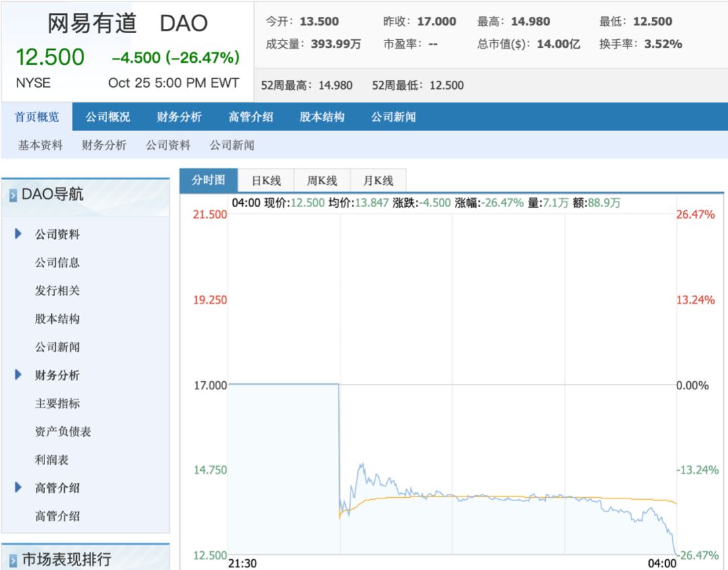Select the 分时图 chart tab
Viewport: 728px width, 570px height.
pyautogui.click(x=208, y=180)
